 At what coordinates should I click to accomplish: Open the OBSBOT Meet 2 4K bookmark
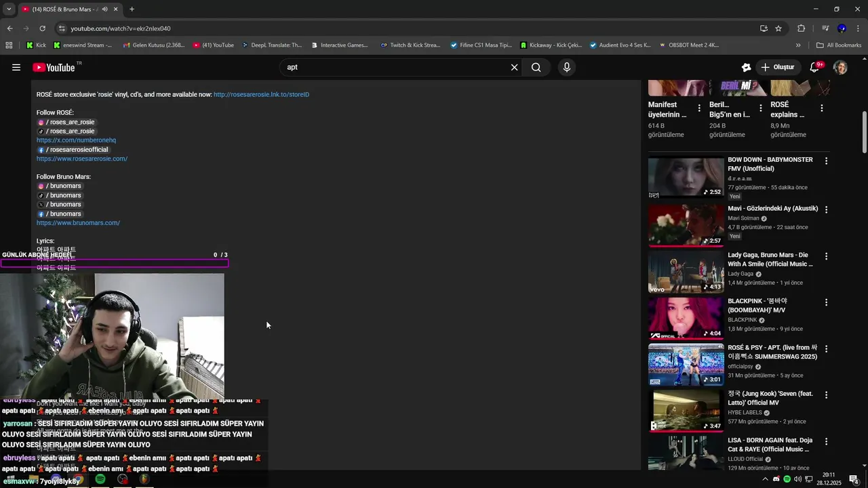689,45
